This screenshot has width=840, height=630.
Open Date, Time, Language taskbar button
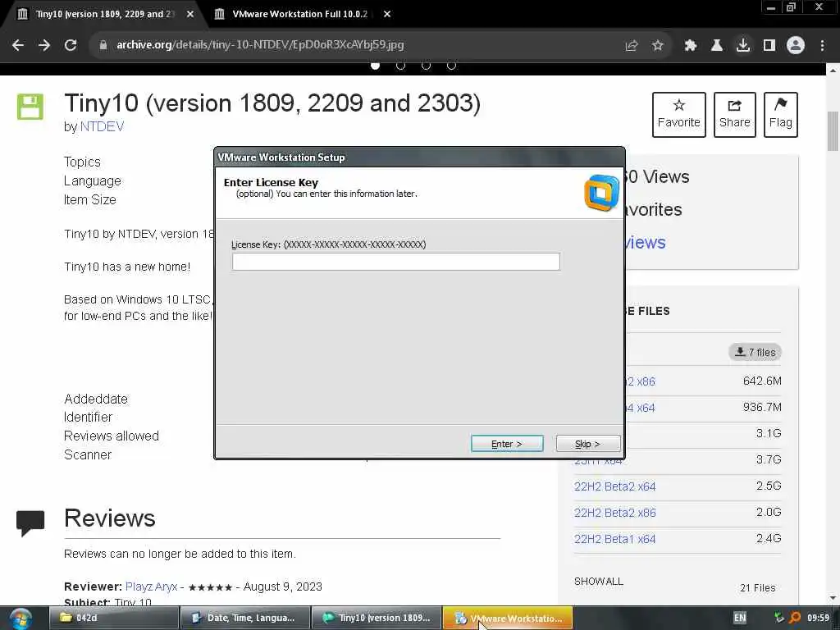click(244, 618)
